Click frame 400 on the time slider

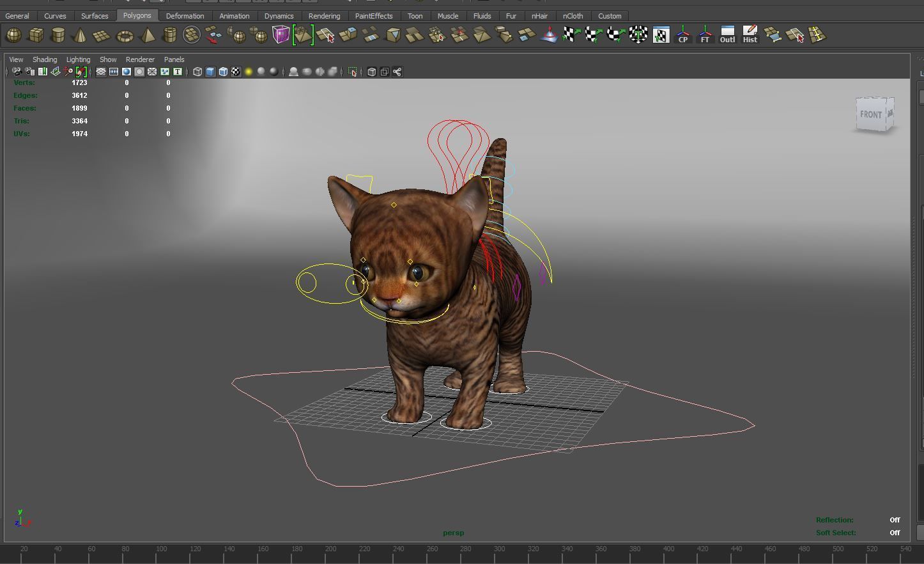668,549
